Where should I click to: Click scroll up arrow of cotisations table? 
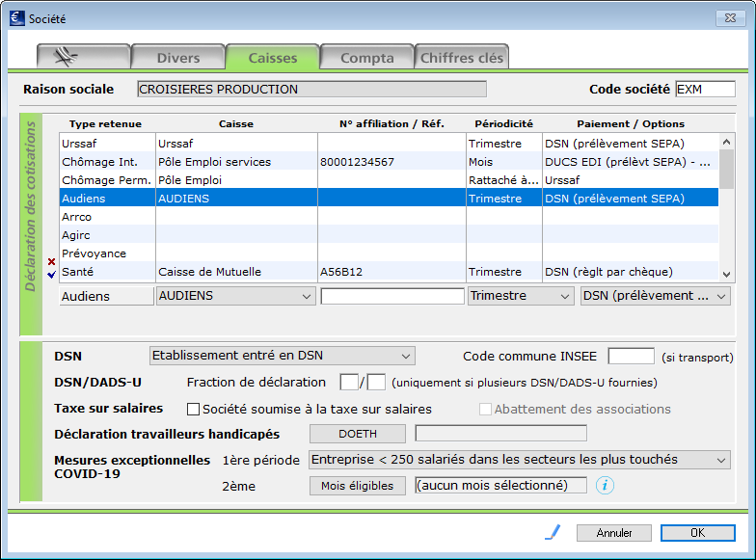(x=727, y=142)
